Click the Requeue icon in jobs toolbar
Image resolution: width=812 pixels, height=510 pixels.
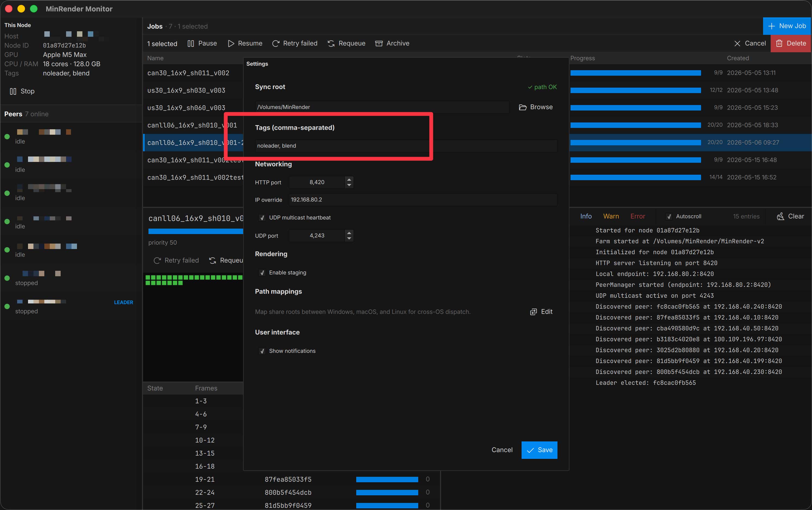tap(331, 44)
